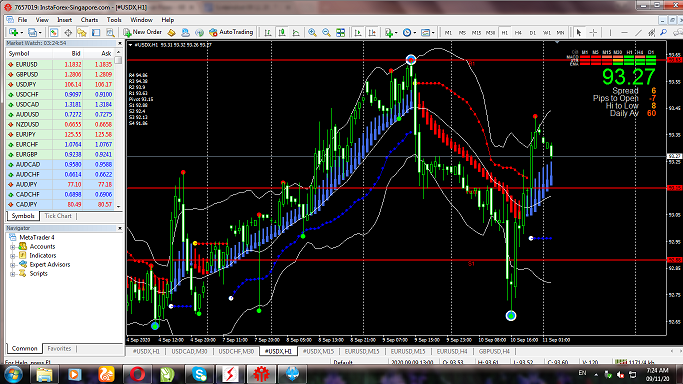Click the New Order button
This screenshot has height=384, width=683.
point(142,32)
